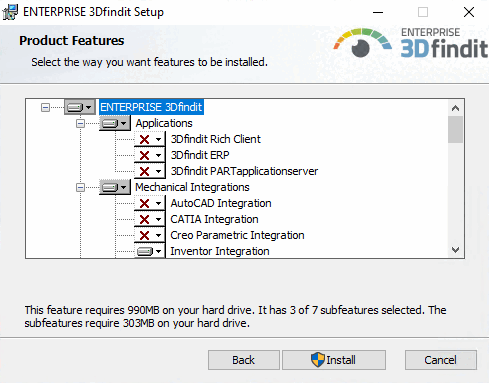Click the setup installer icon in title bar
Viewport: 489px width, 383px height.
tap(10, 12)
